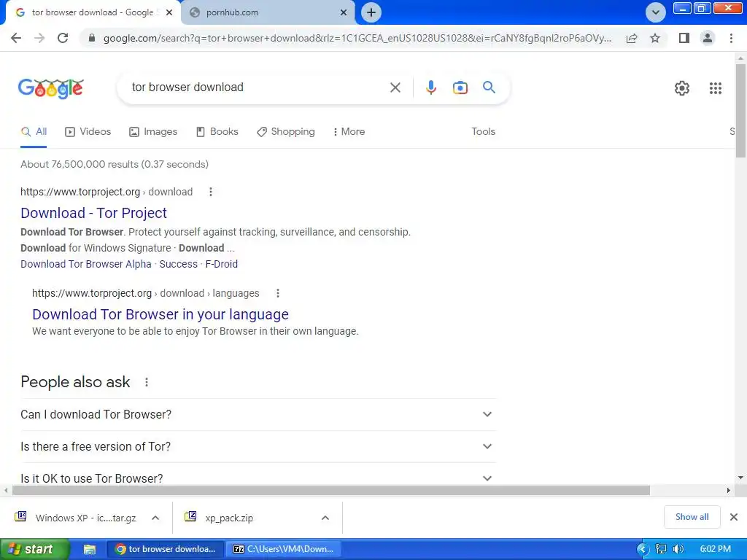Select Chrome tor browser taskbar button
The width and height of the screenshot is (747, 560).
[166, 550]
